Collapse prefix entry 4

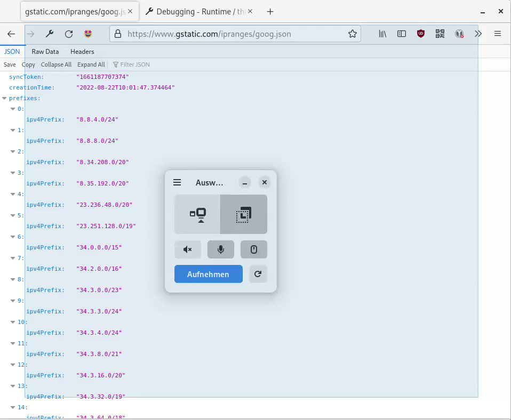point(13,194)
